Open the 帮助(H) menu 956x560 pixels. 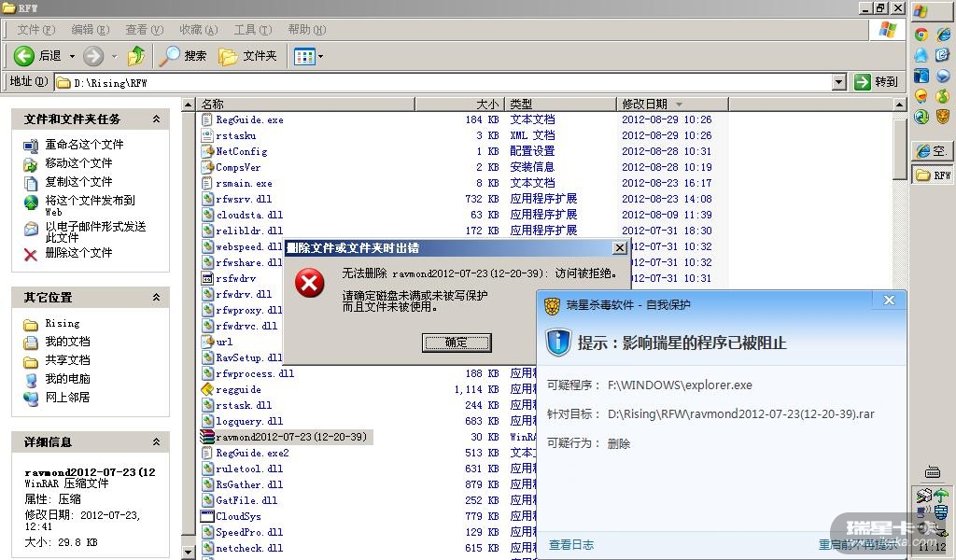(x=306, y=29)
